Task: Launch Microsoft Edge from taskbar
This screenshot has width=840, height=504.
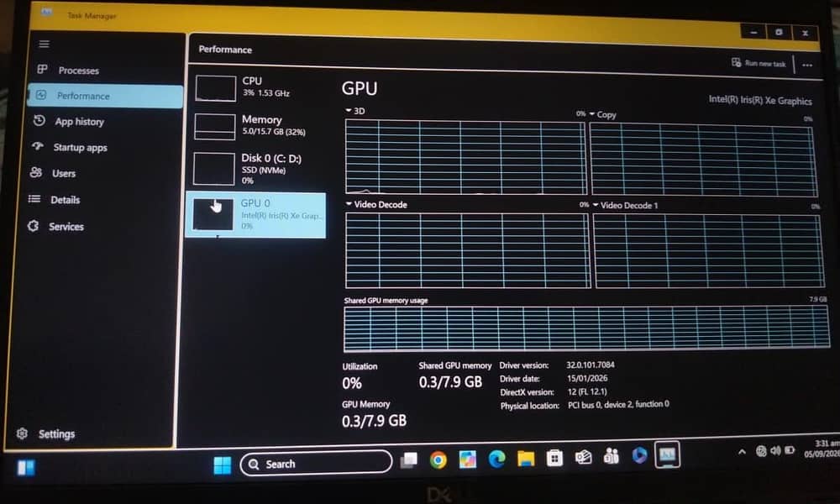Action: tap(497, 459)
